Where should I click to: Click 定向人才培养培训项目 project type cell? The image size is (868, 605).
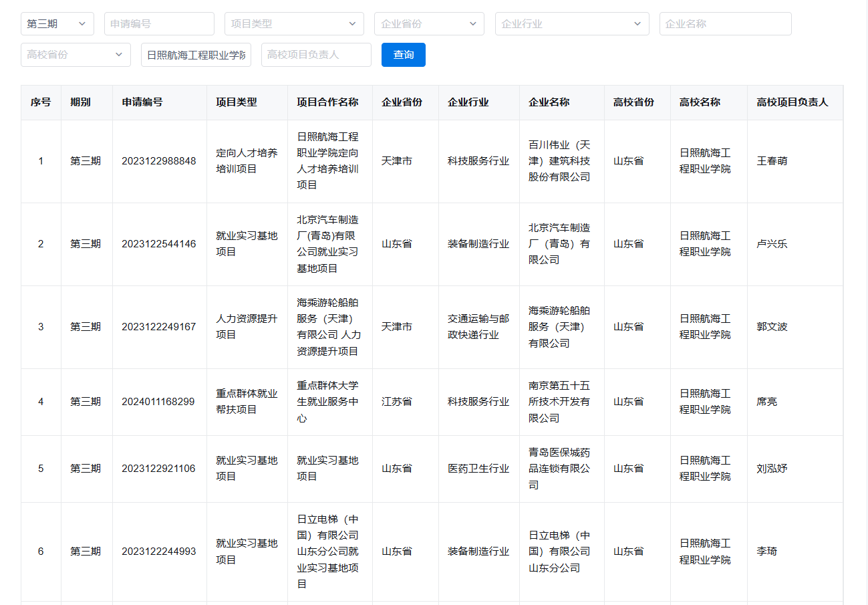click(x=247, y=161)
